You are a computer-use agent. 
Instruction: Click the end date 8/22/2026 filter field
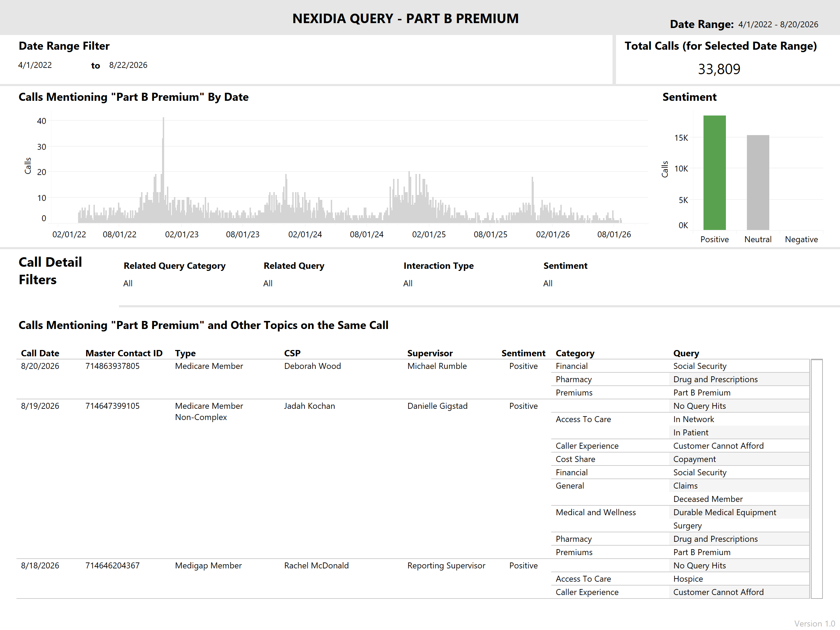(128, 65)
